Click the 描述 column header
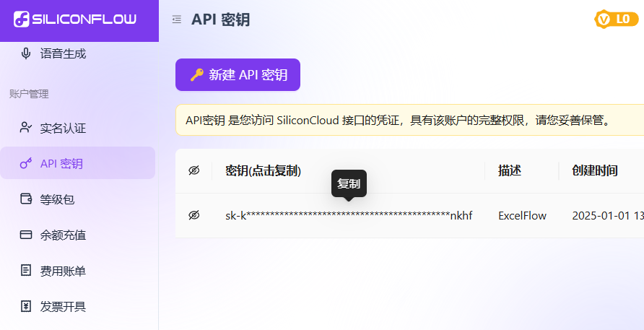The image size is (644, 330). 510,171
